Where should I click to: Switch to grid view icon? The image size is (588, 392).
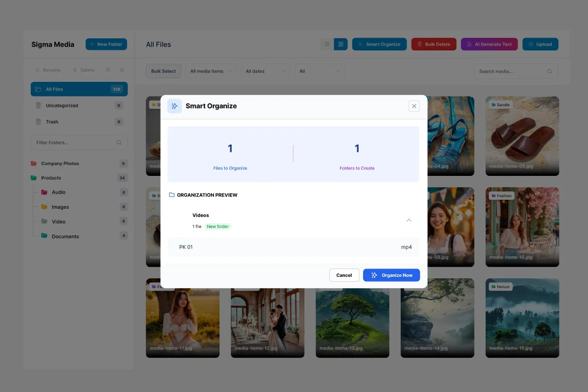[x=341, y=45]
